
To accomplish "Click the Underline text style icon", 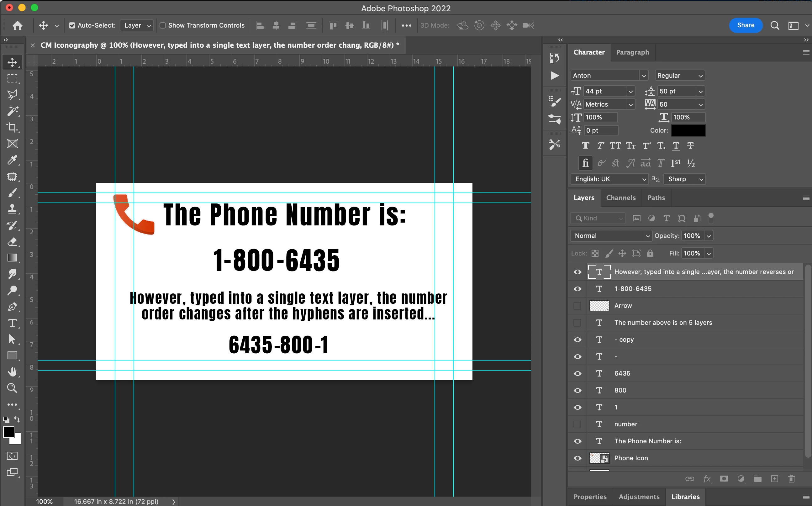I will [x=676, y=145].
